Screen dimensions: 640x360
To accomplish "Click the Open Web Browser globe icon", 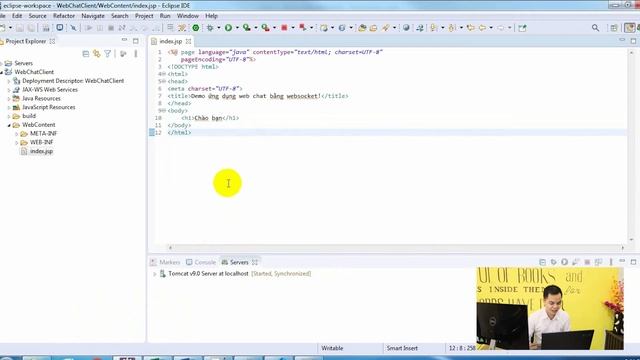I will coord(406,28).
